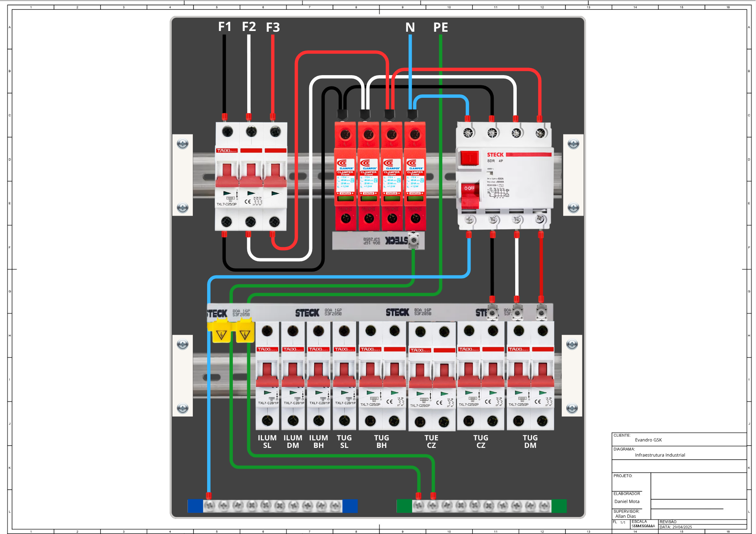This screenshot has height=534, width=756.
Task: Click the blue end cap of neutral busbar
Action: pyautogui.click(x=195, y=506)
